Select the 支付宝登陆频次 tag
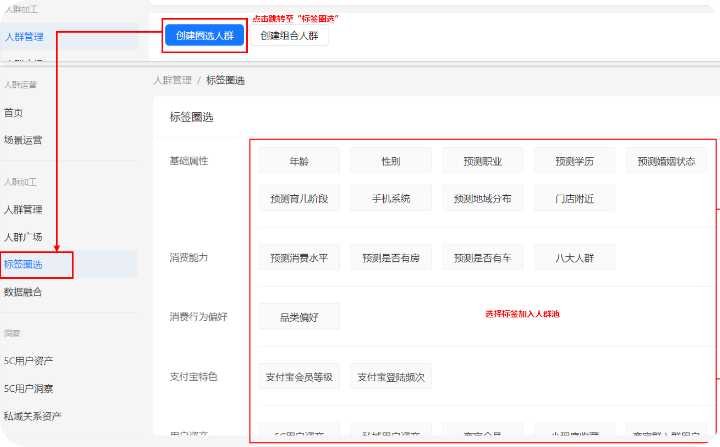The image size is (720, 447). (x=391, y=376)
